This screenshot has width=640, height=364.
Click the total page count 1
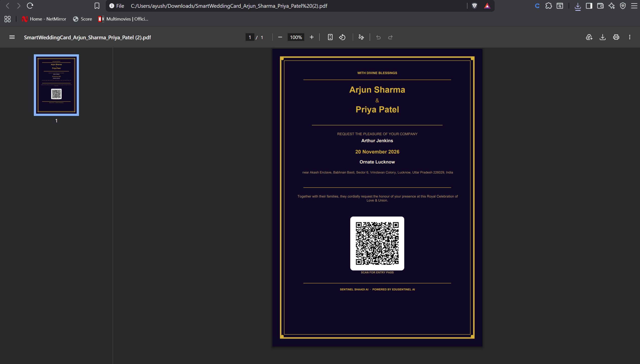coord(262,37)
